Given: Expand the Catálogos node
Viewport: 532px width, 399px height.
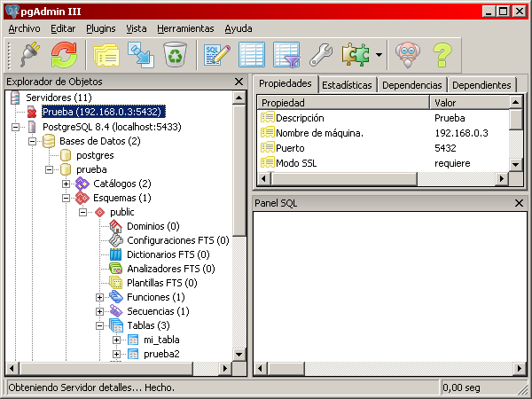Looking at the screenshot, I should (x=66, y=184).
